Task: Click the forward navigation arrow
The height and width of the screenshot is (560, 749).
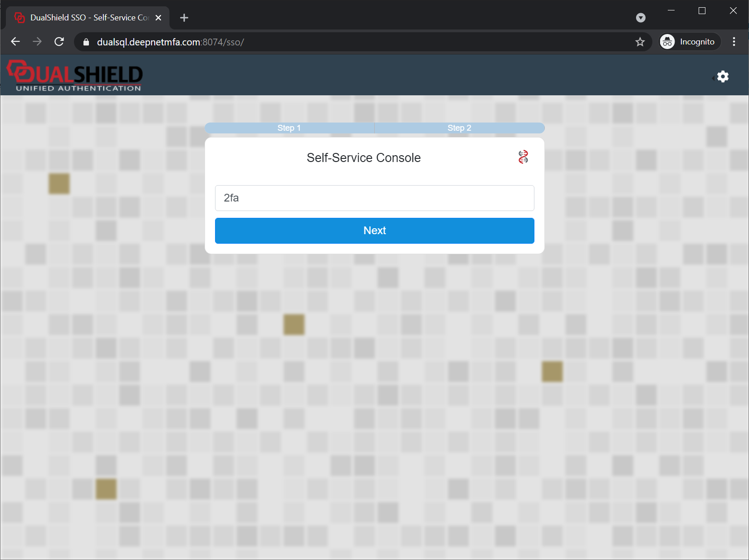Action: [x=37, y=42]
